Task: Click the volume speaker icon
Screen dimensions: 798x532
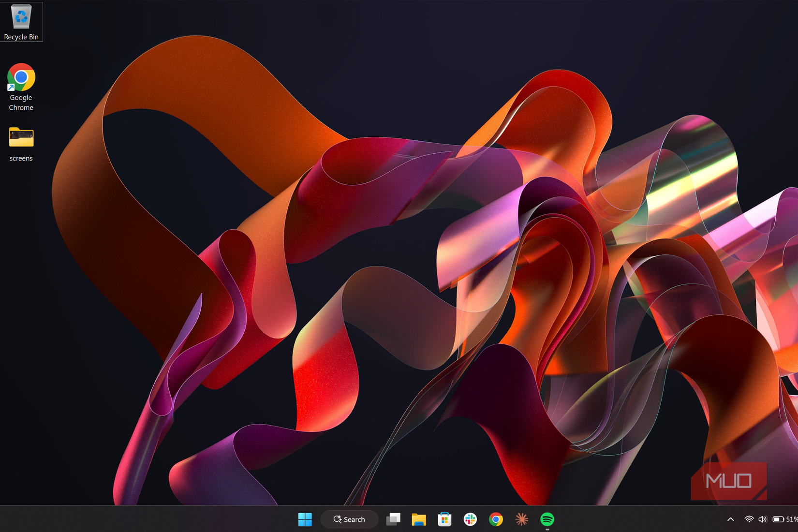Action: tap(763, 519)
